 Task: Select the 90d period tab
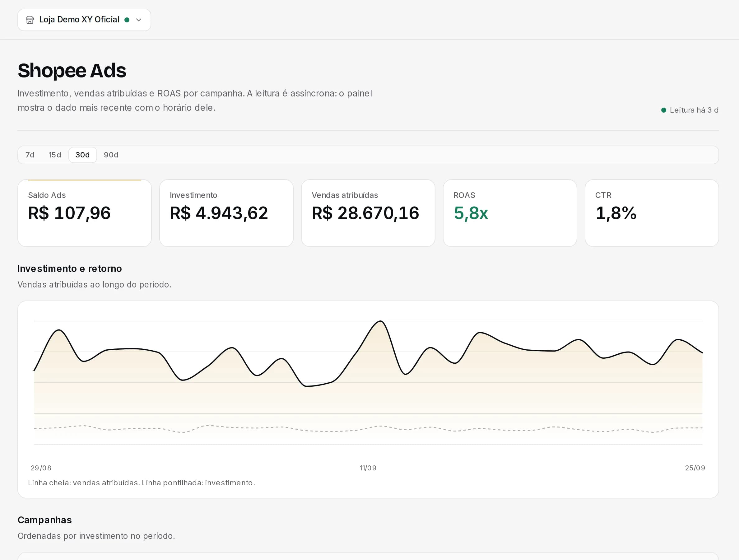[x=111, y=155]
